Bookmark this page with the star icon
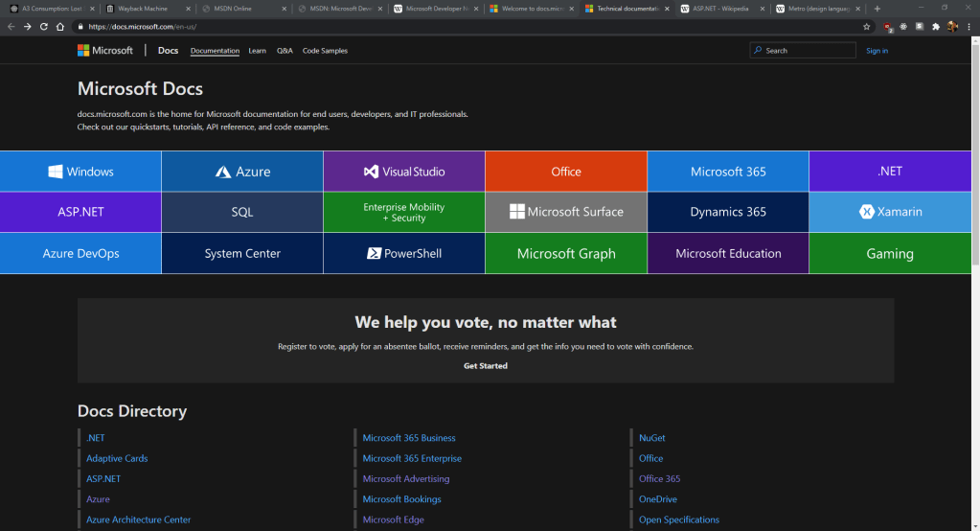 coord(867,27)
